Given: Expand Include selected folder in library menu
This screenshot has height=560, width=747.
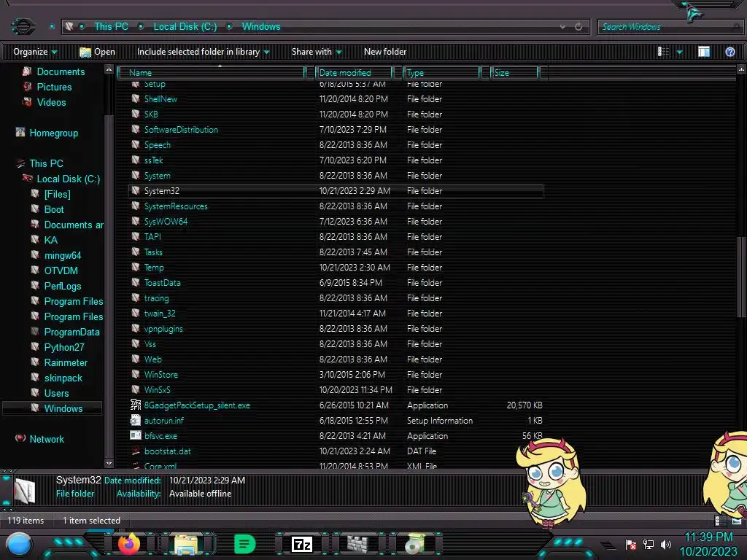Looking at the screenshot, I should [204, 52].
